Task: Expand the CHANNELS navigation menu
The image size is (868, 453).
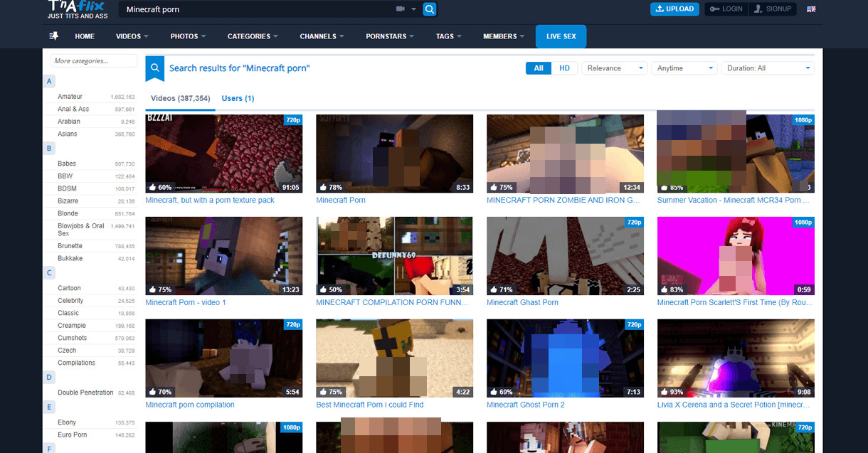Action: [x=322, y=36]
